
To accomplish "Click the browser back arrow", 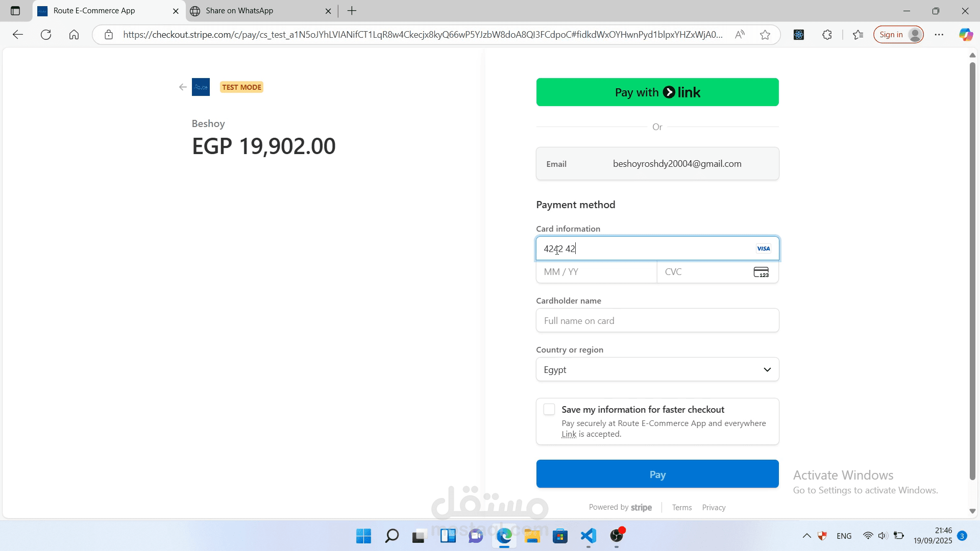I will pos(18,35).
